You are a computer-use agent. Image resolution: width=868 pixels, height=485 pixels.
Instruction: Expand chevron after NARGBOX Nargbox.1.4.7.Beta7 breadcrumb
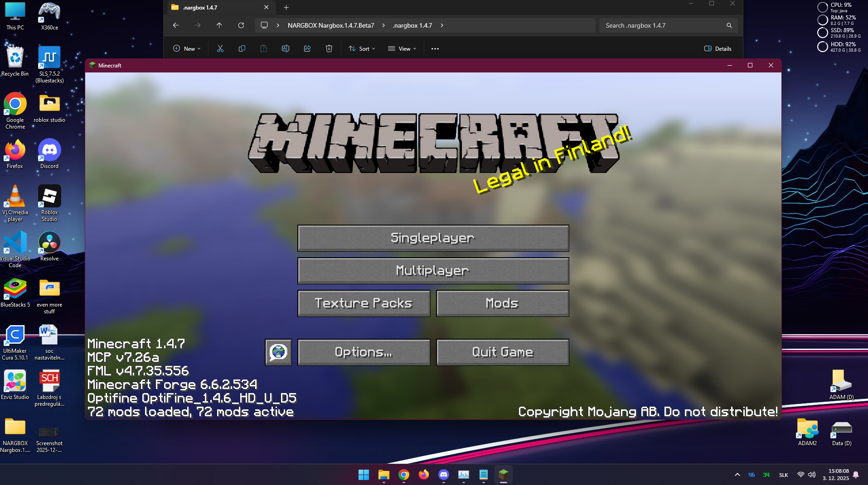[x=383, y=25]
